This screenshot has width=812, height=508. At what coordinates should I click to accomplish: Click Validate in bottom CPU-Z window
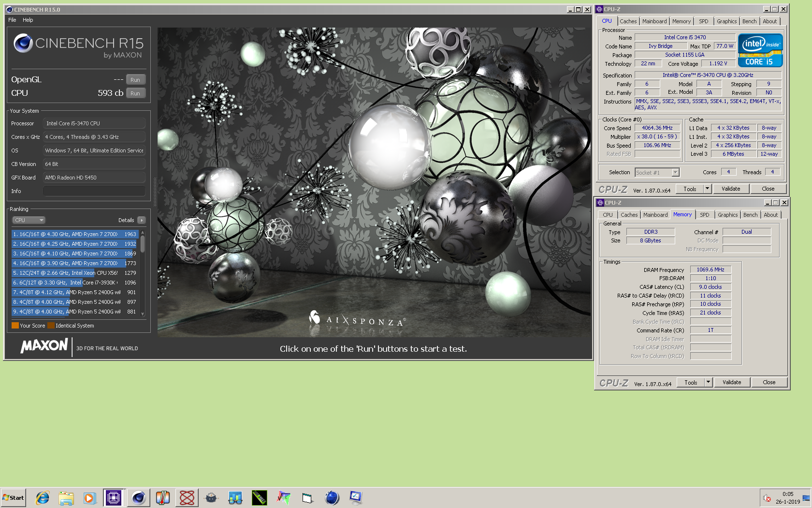(732, 383)
